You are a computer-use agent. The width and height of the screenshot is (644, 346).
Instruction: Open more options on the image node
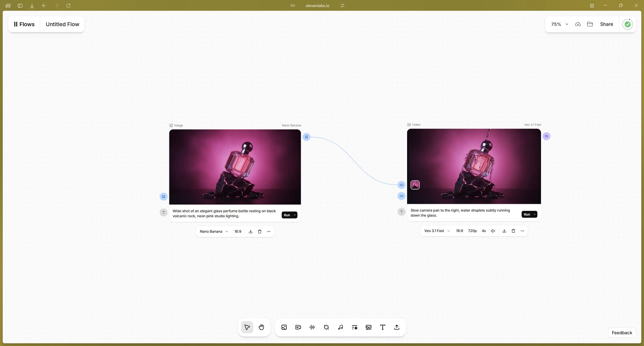tap(269, 232)
